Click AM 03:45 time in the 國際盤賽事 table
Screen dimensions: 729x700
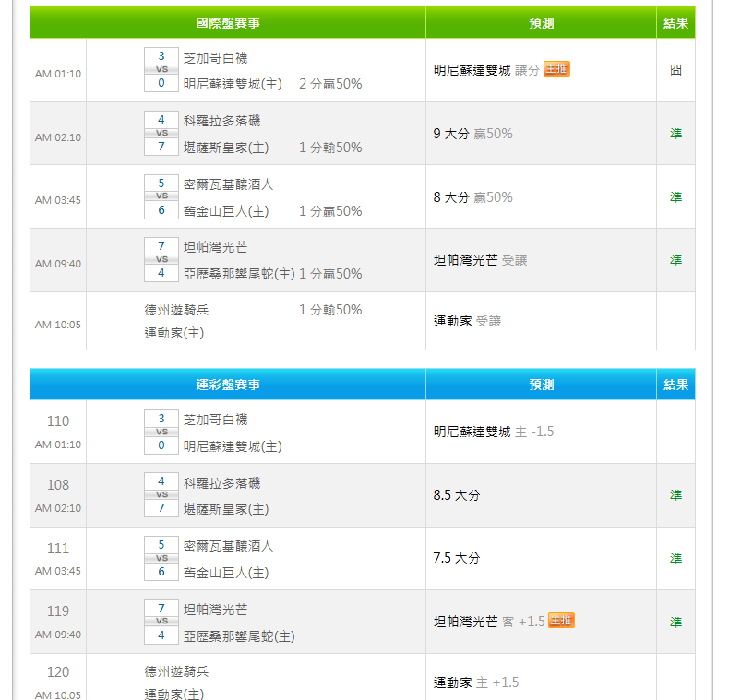pyautogui.click(x=58, y=200)
